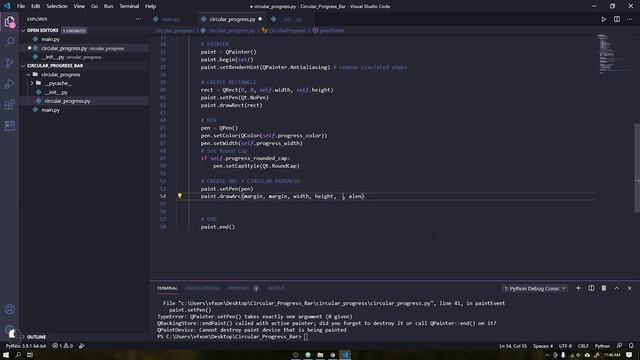Screen dimensions: 640x360
Task: Click the Python 3.9.1 64-bit interpreter selector
Action: 26,346
